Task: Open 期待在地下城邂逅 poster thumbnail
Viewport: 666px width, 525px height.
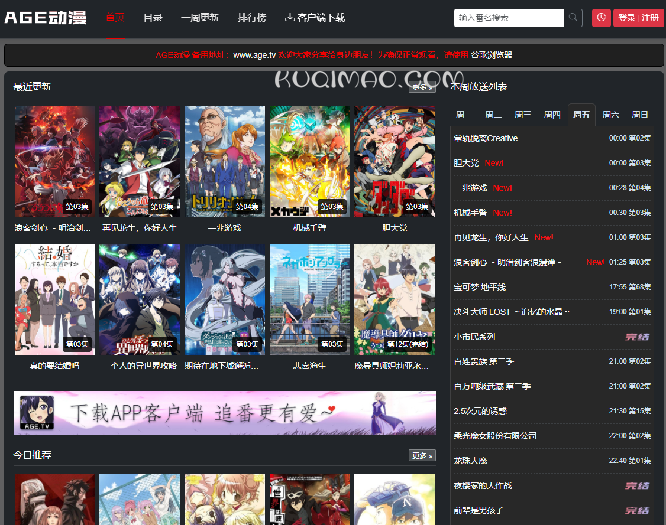Action: [x=225, y=299]
